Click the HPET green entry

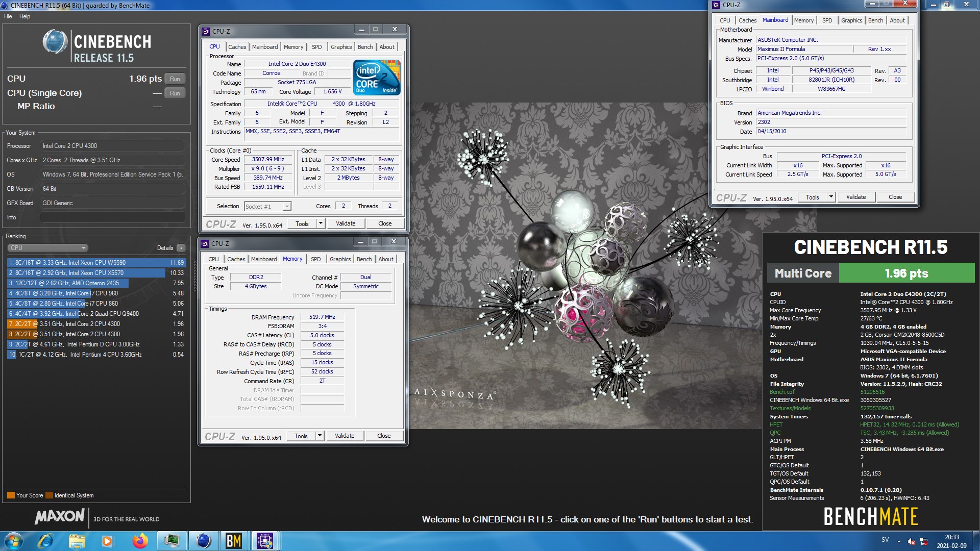tap(776, 424)
